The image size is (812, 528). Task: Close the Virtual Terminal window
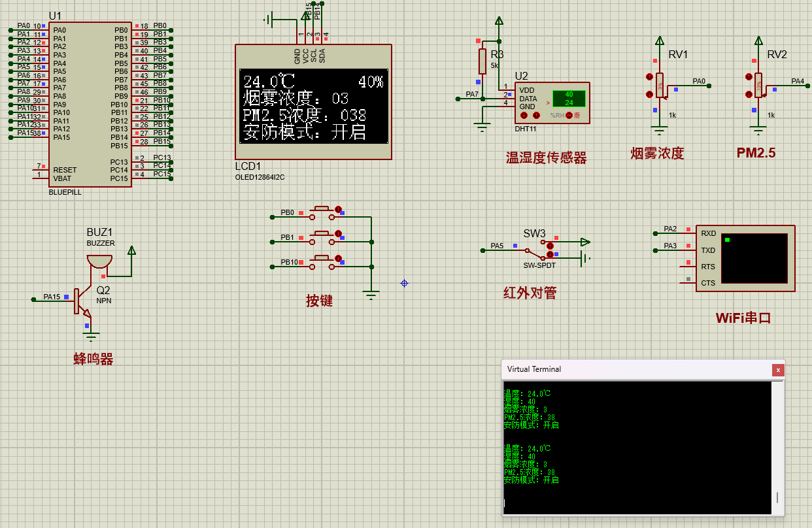(777, 370)
